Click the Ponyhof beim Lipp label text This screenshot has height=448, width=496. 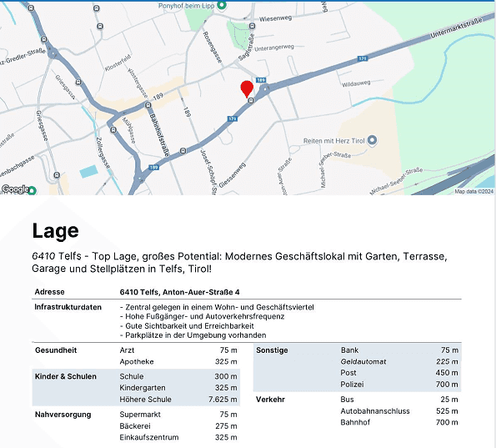pyautogui.click(x=186, y=6)
